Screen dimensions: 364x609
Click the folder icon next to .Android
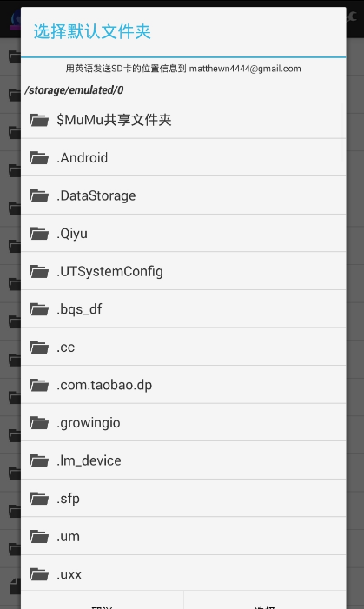pos(39,158)
